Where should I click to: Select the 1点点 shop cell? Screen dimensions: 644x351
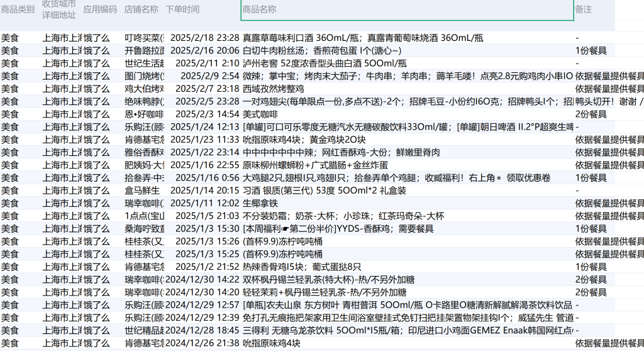144,216
